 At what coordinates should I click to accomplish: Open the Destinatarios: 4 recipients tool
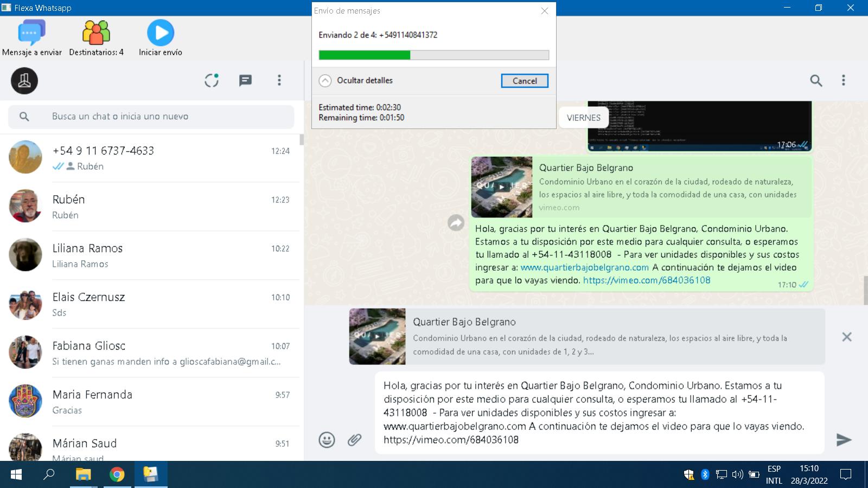coord(96,38)
